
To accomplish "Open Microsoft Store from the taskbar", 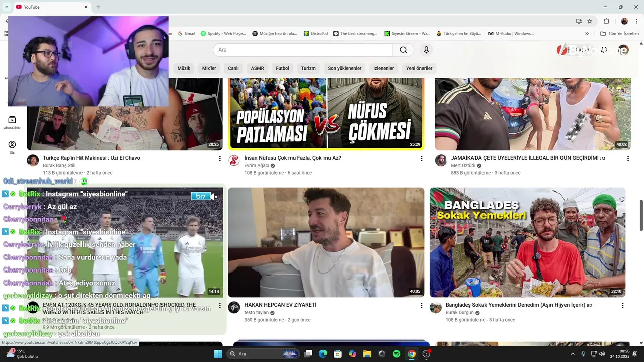I will click(x=338, y=354).
